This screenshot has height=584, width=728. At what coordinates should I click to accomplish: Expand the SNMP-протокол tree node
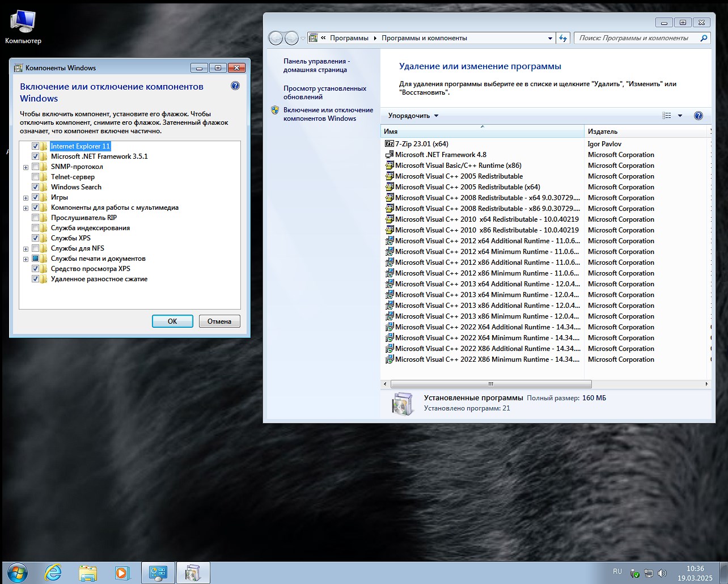pos(26,167)
